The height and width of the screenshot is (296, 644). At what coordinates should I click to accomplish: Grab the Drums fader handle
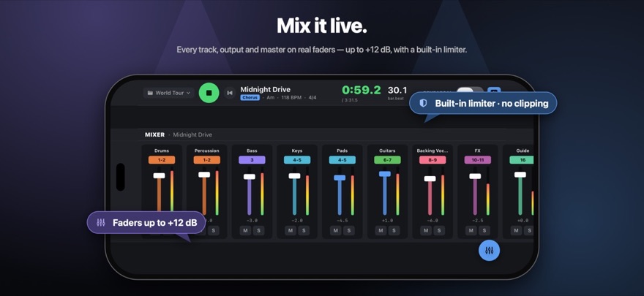[x=159, y=175]
